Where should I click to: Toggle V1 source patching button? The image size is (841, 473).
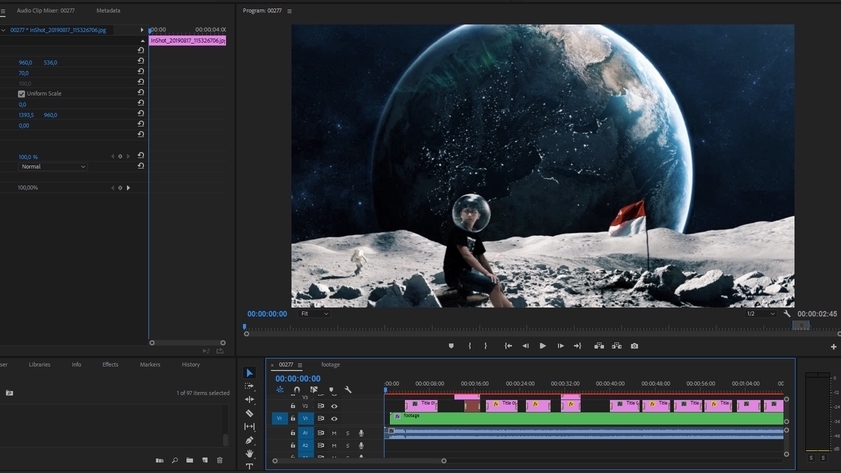[279, 418]
